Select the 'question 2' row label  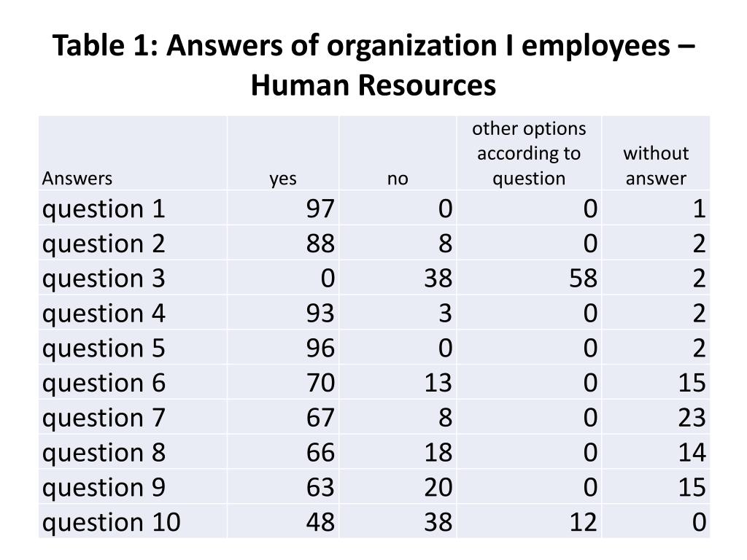[x=104, y=244]
